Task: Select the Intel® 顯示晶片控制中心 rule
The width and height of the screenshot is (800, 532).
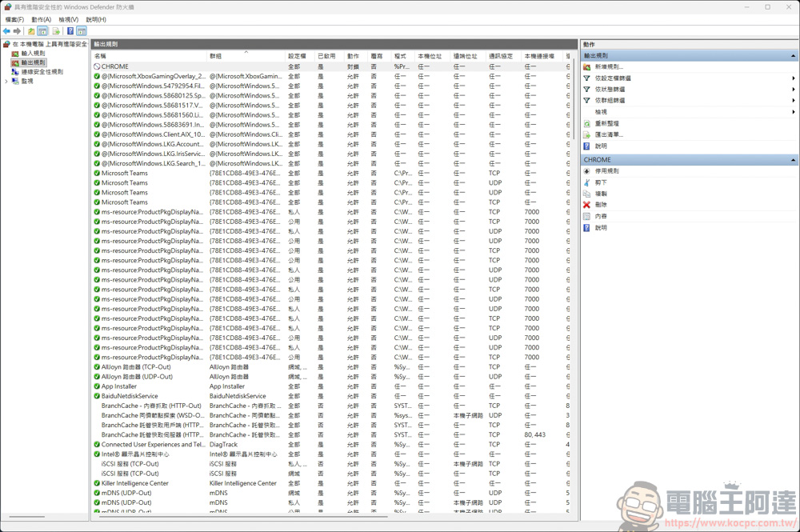Action: click(x=331, y=454)
